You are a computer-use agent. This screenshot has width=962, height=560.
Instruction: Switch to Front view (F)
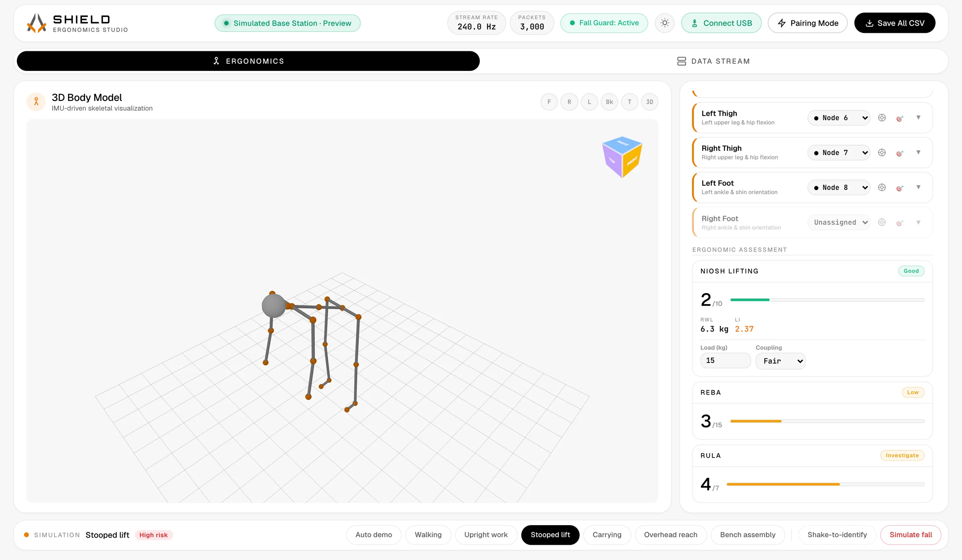point(549,102)
